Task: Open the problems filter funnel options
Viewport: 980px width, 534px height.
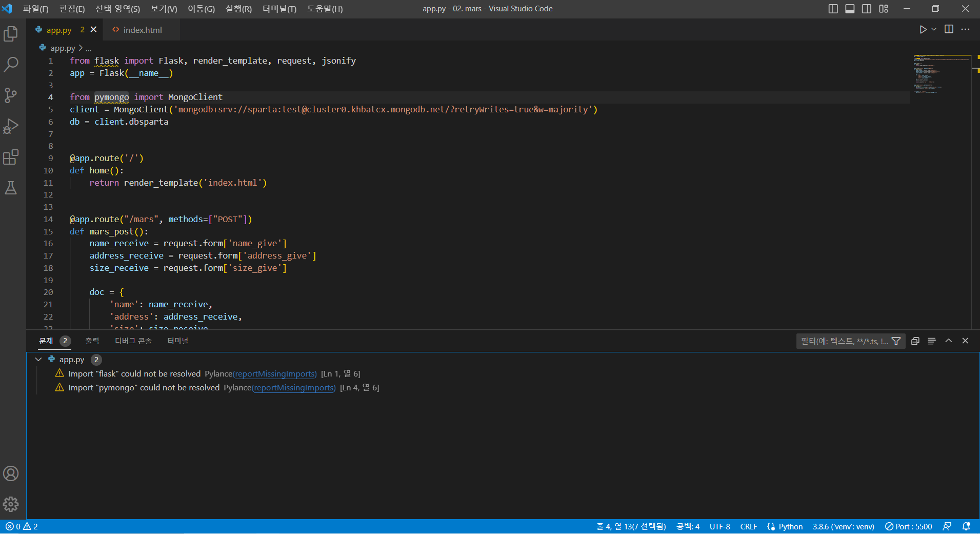Action: pyautogui.click(x=896, y=341)
